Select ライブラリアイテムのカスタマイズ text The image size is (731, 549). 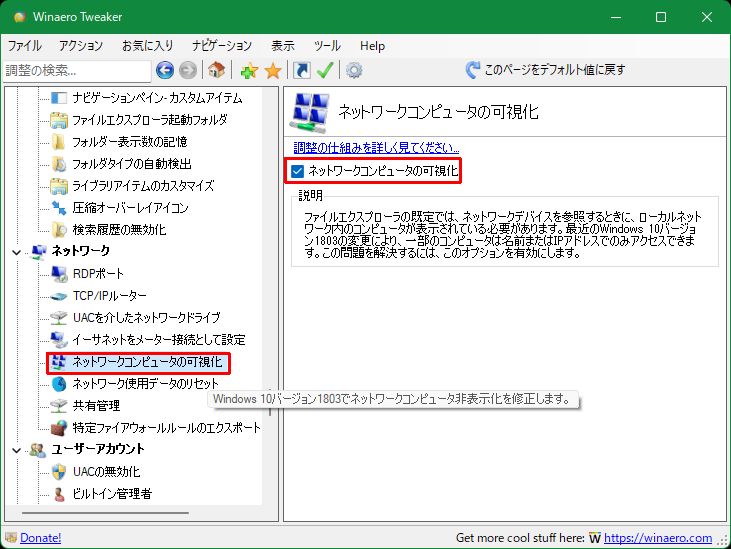tap(143, 186)
